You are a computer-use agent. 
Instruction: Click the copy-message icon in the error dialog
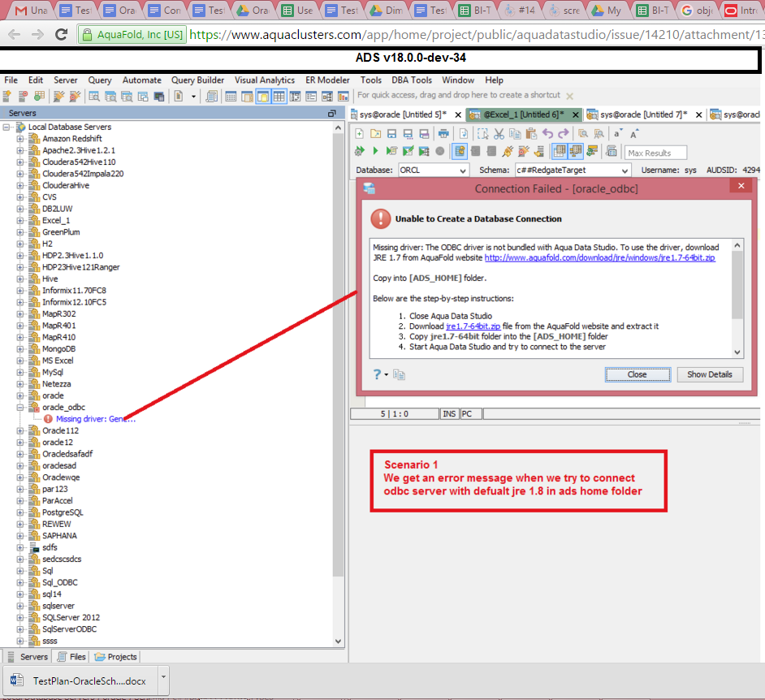tap(399, 374)
